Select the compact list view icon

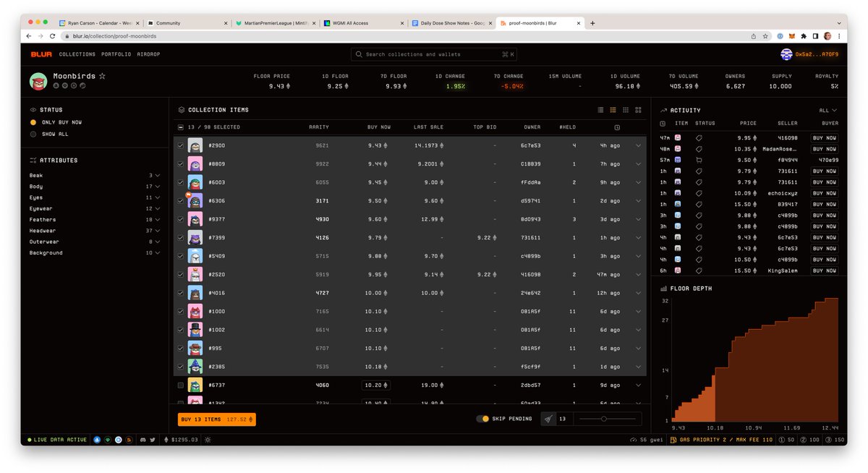tap(600, 110)
